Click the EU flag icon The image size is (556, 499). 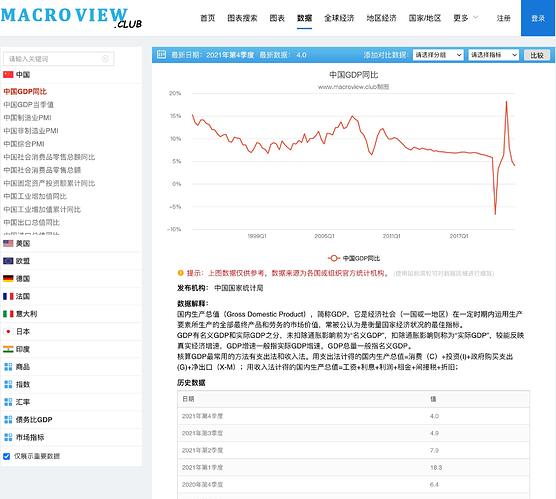(8, 261)
